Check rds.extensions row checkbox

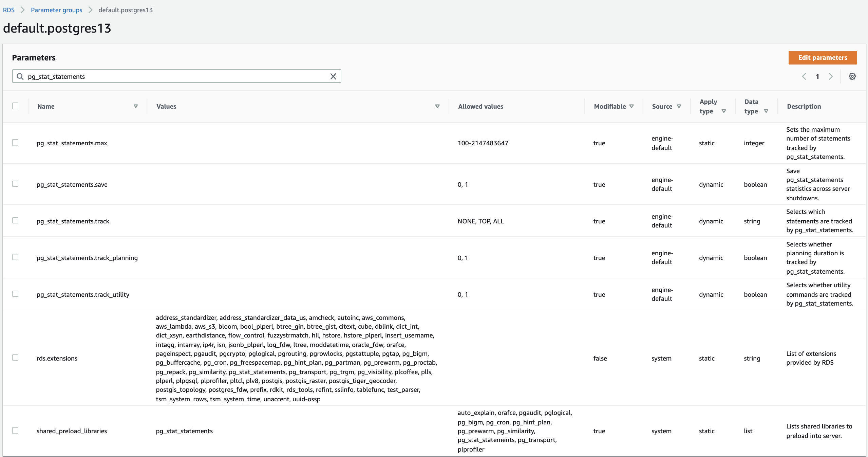click(15, 358)
